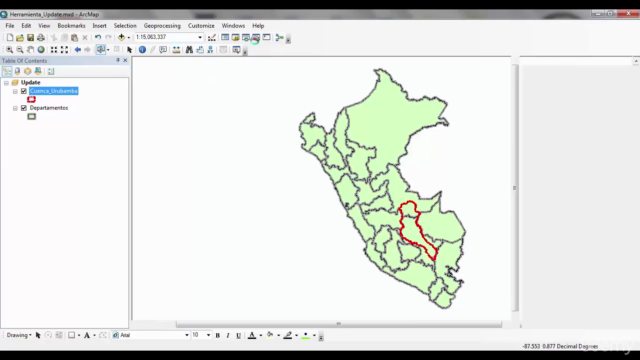Open Create Viewer Window tool

[236, 50]
